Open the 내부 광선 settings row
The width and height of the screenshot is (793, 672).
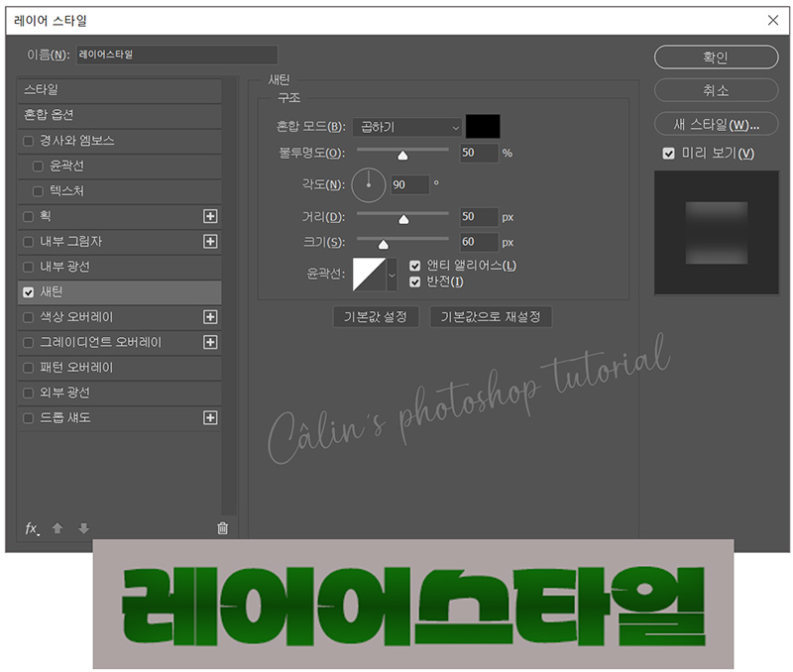[x=119, y=267]
